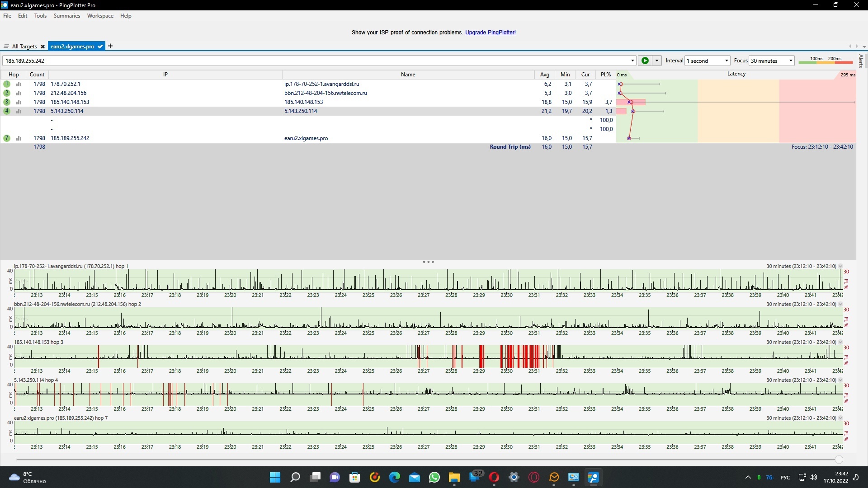The image size is (868, 488).
Task: Click the 295 ms latency scale label
Action: (848, 75)
